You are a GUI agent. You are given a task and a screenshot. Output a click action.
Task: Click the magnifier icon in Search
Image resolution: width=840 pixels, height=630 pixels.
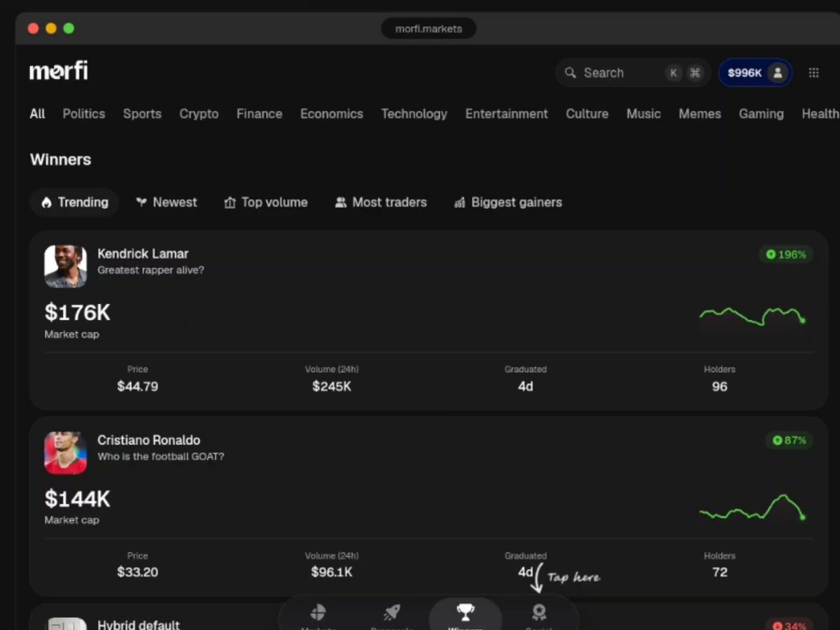click(x=570, y=73)
